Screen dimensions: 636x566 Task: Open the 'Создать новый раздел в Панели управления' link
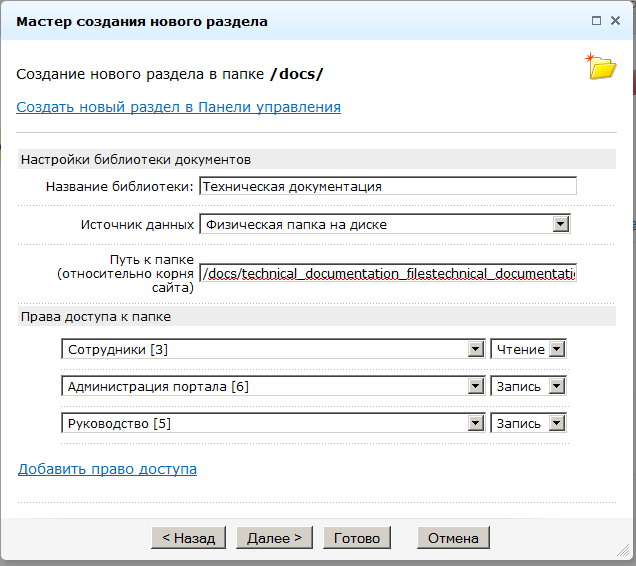pyautogui.click(x=178, y=107)
